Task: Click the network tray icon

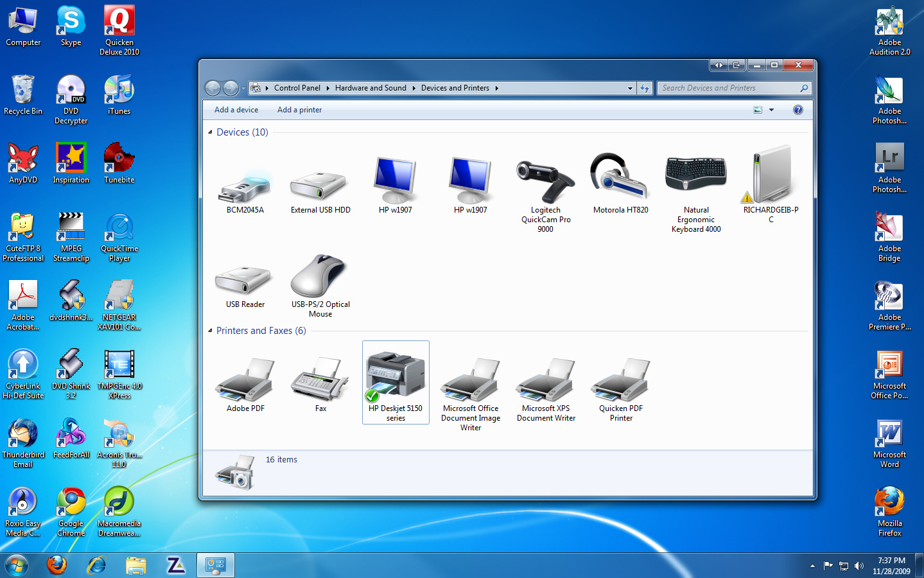Action: point(844,566)
